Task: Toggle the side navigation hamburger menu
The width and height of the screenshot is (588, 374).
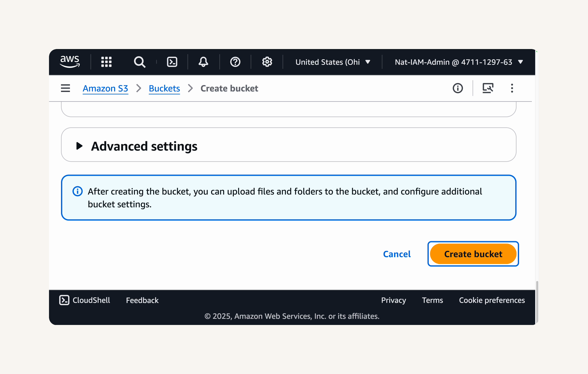Action: click(65, 88)
